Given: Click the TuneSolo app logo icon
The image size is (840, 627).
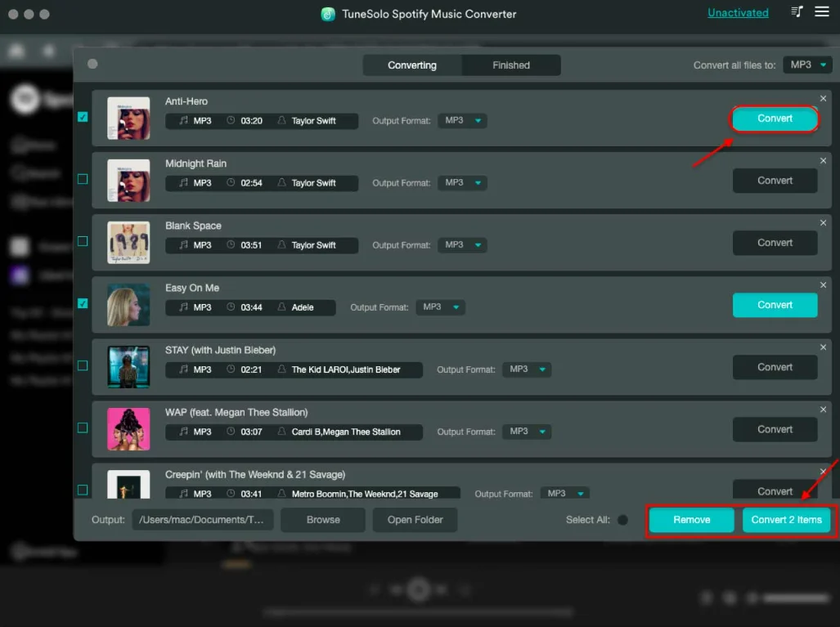Looking at the screenshot, I should click(328, 14).
